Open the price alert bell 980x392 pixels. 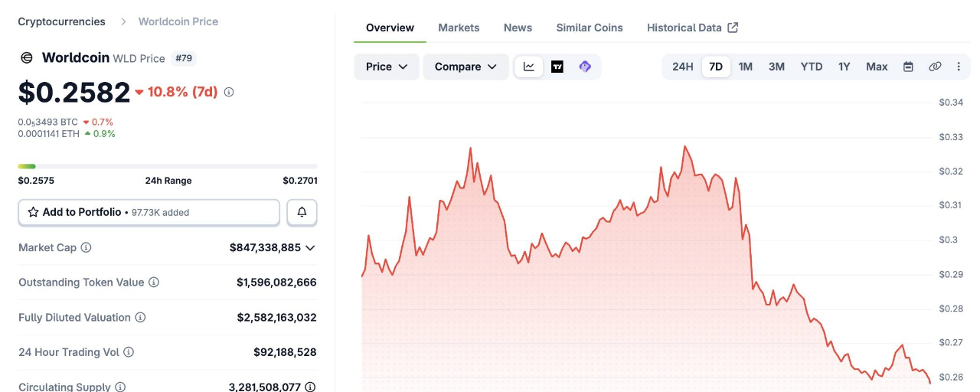302,212
